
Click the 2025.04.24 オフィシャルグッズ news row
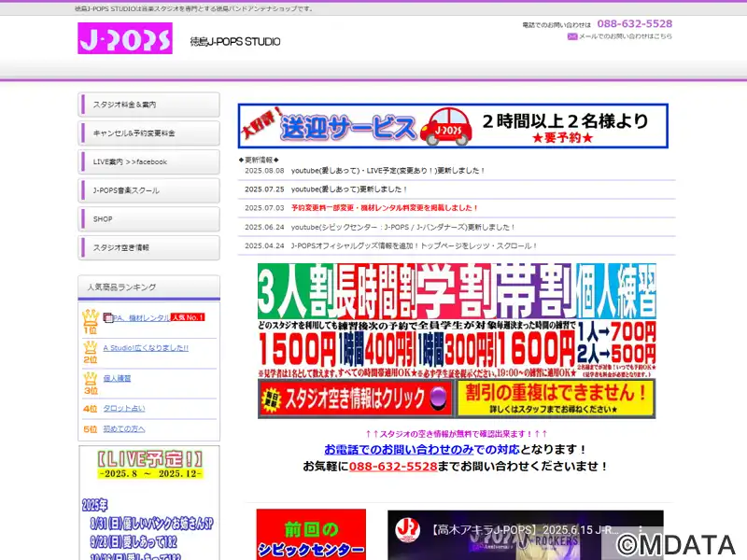click(457, 245)
